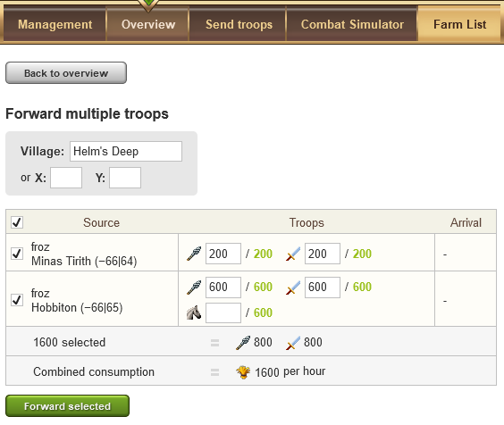The image size is (504, 425).
Task: Fill maximum 600 cavalry via green number
Action: pos(263,312)
